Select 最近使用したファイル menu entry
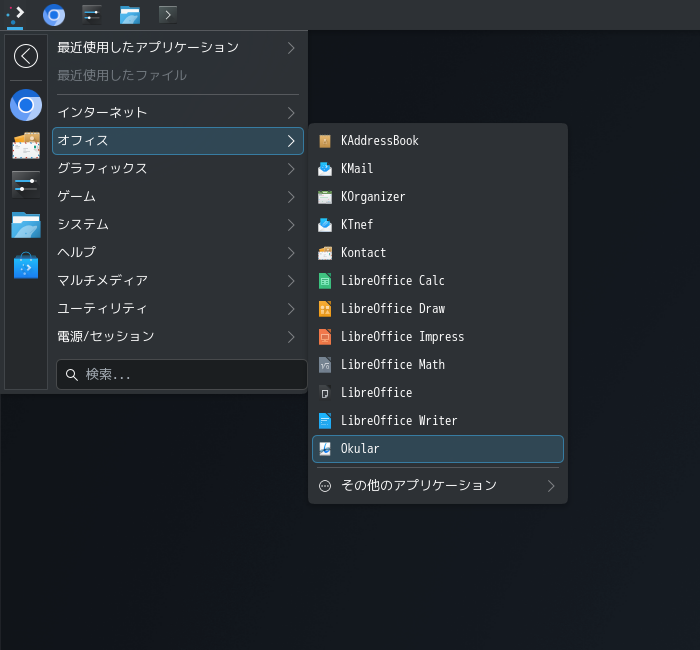700x650 pixels. (x=178, y=75)
